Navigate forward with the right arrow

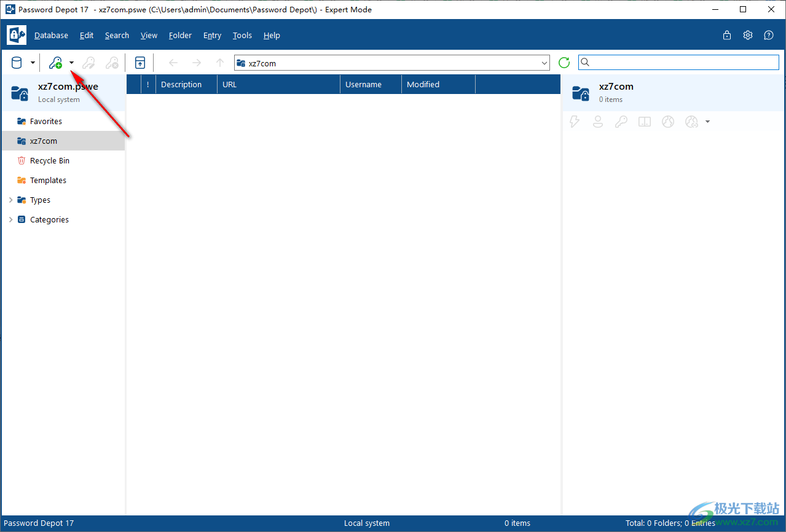pyautogui.click(x=197, y=63)
